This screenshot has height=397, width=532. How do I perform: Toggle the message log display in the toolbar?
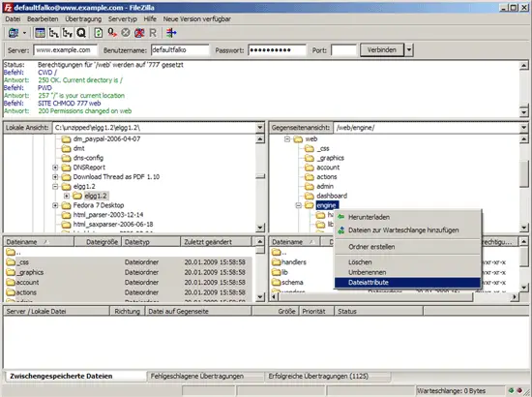click(40, 33)
